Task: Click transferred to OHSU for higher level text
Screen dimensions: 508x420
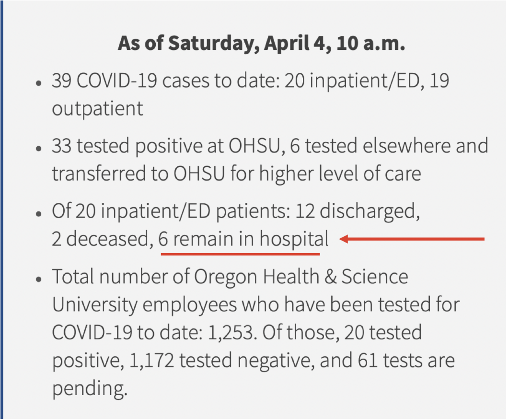Action: coord(207,174)
